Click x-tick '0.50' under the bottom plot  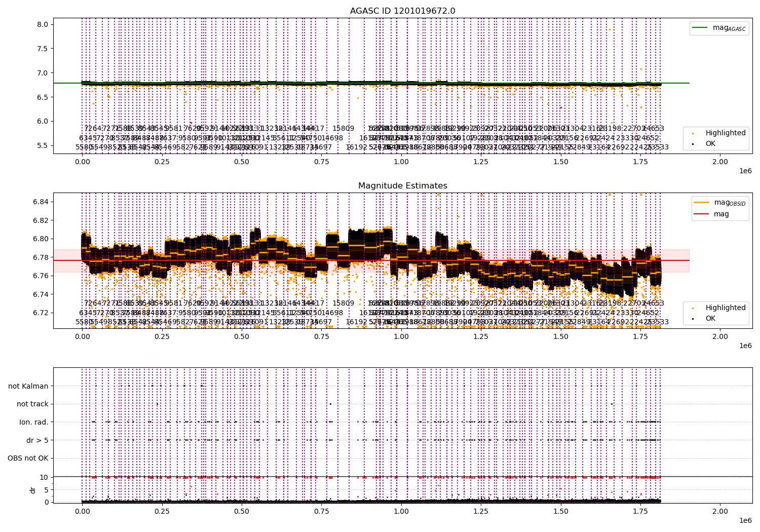242,511
